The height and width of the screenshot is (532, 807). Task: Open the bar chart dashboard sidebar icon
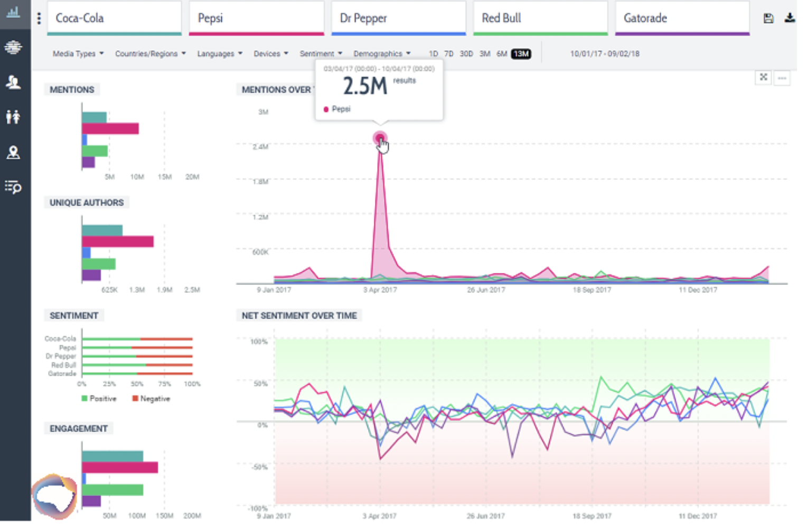(13, 12)
